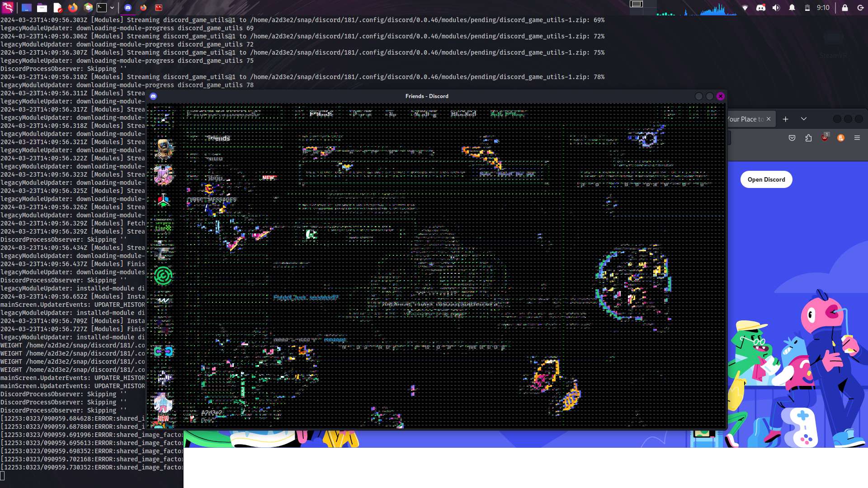This screenshot has width=868, height=488.
Task: Click Discord tray icon with red badge
Action: [761, 8]
